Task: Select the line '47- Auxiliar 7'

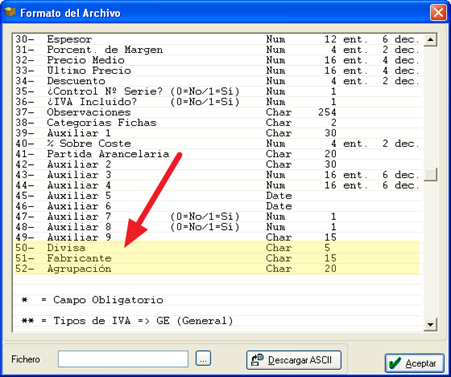Action: pyautogui.click(x=218, y=217)
